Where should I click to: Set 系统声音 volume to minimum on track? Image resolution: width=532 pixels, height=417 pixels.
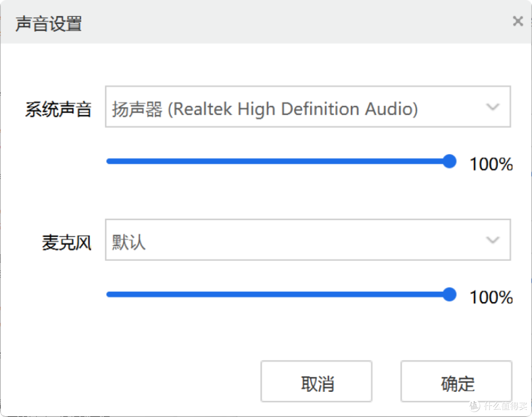tap(108, 161)
